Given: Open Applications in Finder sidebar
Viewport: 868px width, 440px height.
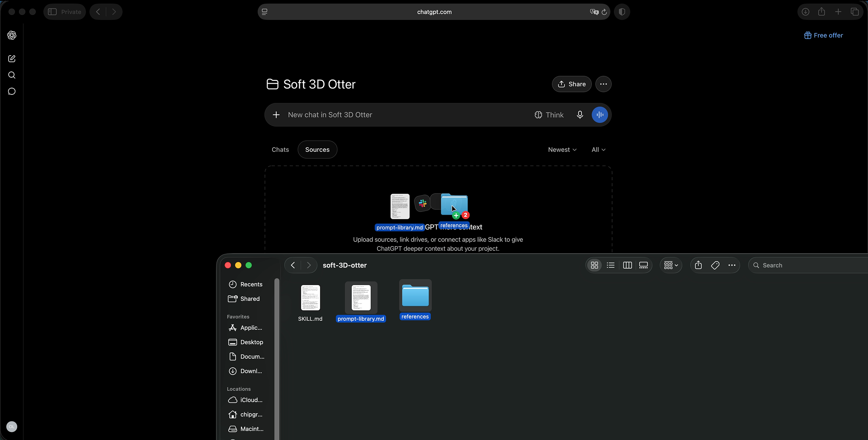Looking at the screenshot, I should pyautogui.click(x=246, y=328).
